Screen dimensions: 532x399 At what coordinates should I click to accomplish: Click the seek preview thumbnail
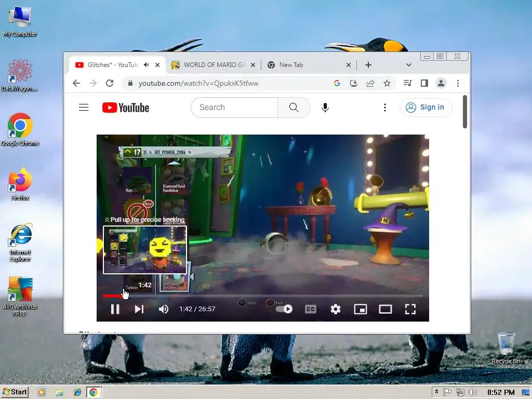tap(145, 250)
